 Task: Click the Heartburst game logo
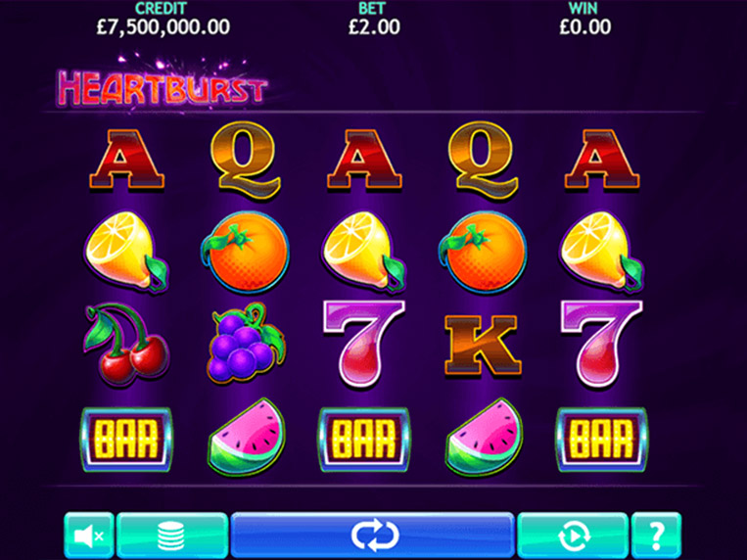point(162,85)
